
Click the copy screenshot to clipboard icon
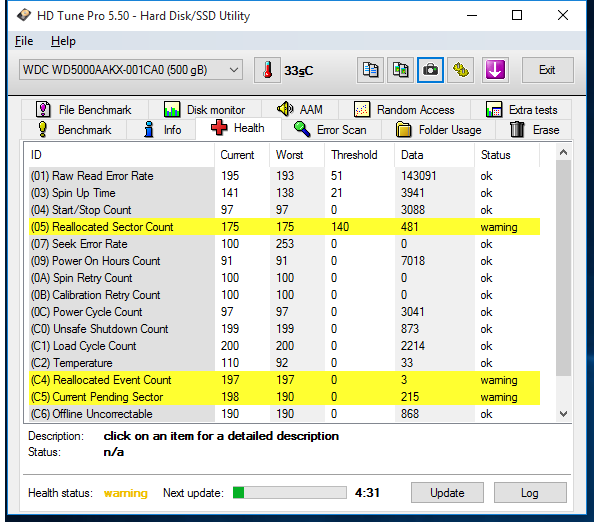pyautogui.click(x=400, y=70)
